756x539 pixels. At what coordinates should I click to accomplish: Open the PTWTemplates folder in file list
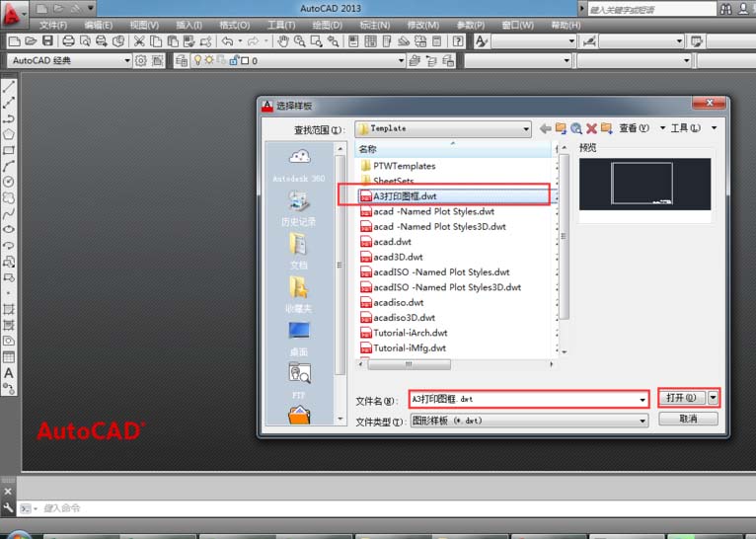[x=399, y=166]
